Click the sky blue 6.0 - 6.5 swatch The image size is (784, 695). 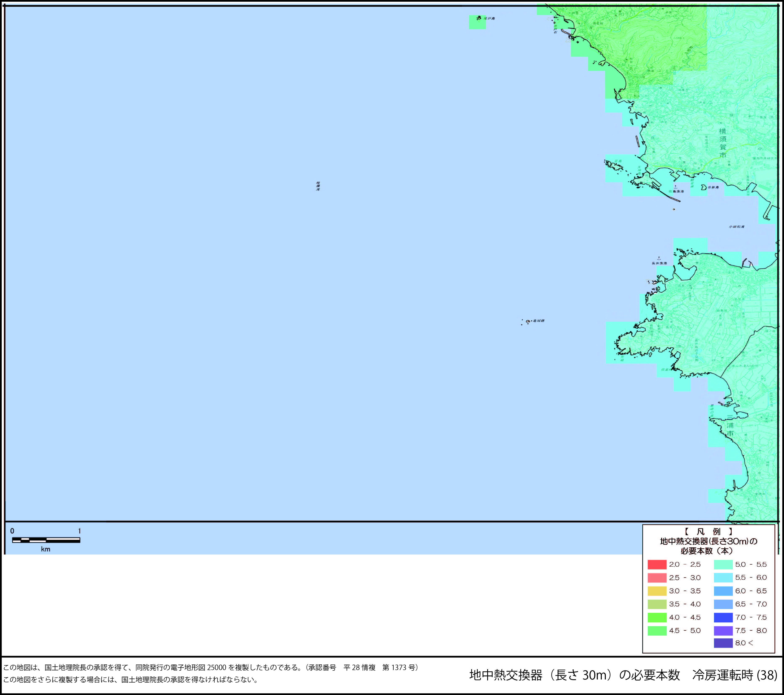[723, 591]
